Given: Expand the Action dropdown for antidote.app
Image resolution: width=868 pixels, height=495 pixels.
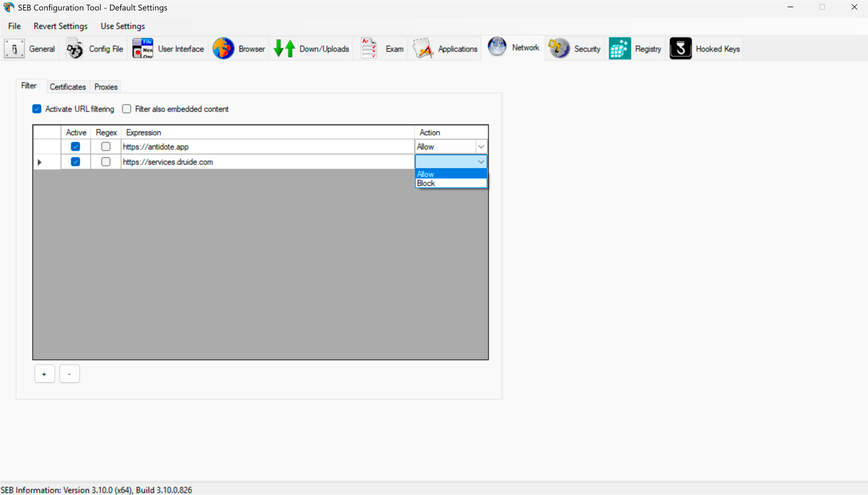Looking at the screenshot, I should click(481, 146).
